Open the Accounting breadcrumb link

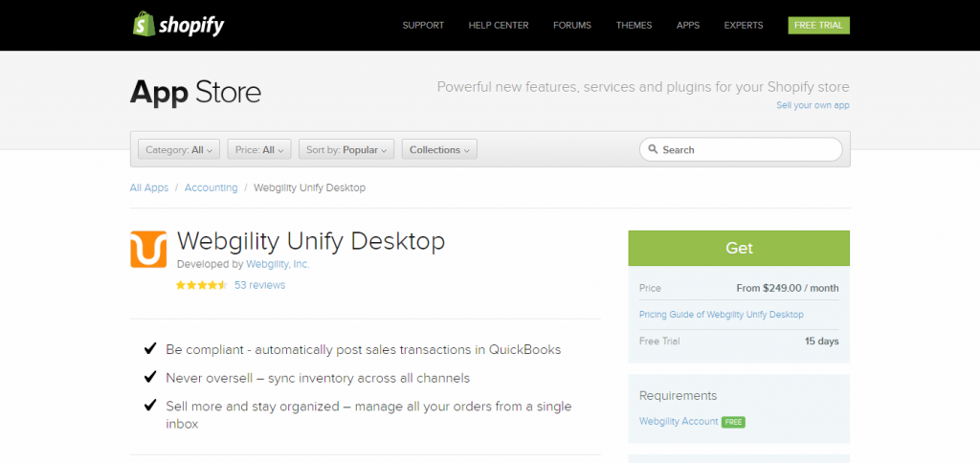click(x=212, y=187)
